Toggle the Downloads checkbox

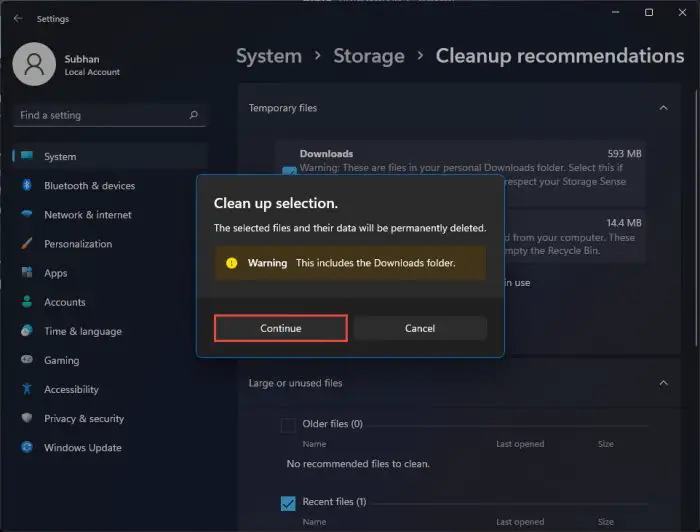(289, 170)
